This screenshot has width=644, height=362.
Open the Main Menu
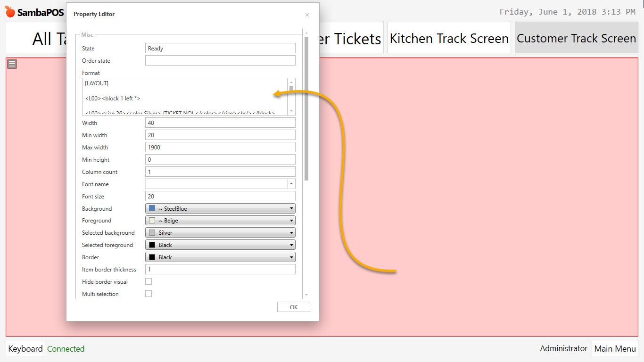click(x=615, y=348)
